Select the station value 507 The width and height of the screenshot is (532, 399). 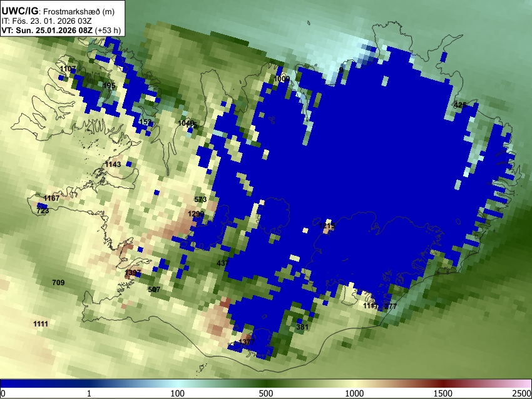point(154,289)
